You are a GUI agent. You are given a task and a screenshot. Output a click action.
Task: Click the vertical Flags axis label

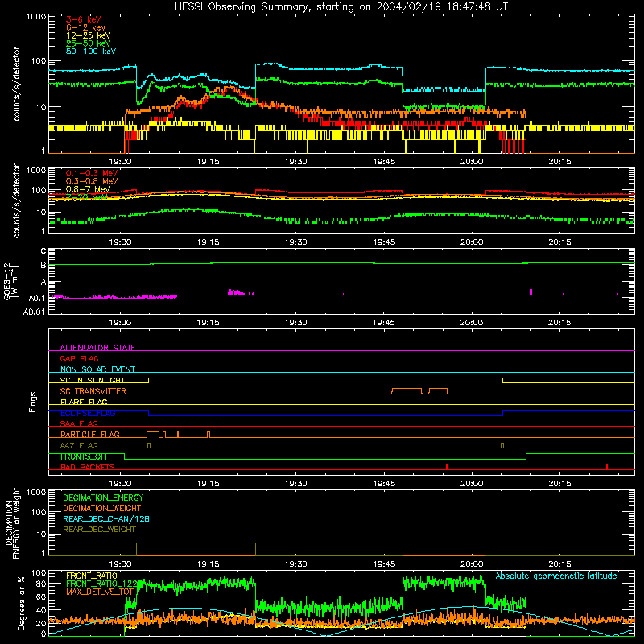pyautogui.click(x=33, y=402)
